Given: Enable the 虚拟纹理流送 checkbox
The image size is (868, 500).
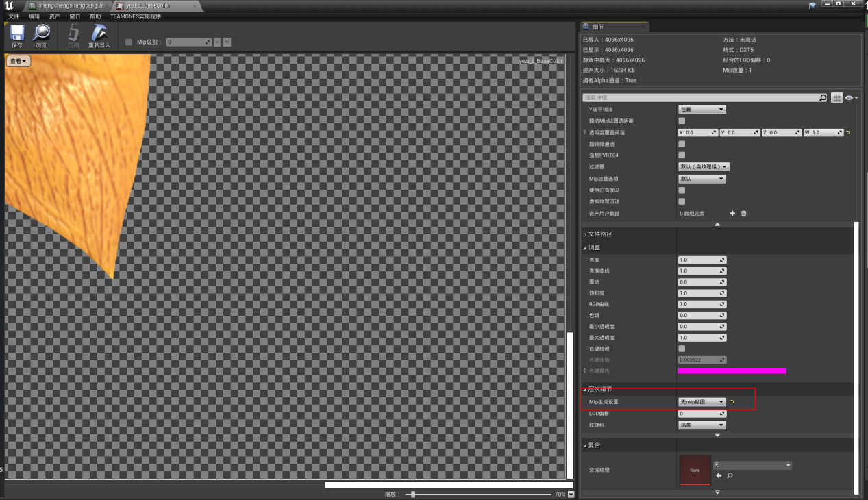Looking at the screenshot, I should click(x=682, y=201).
